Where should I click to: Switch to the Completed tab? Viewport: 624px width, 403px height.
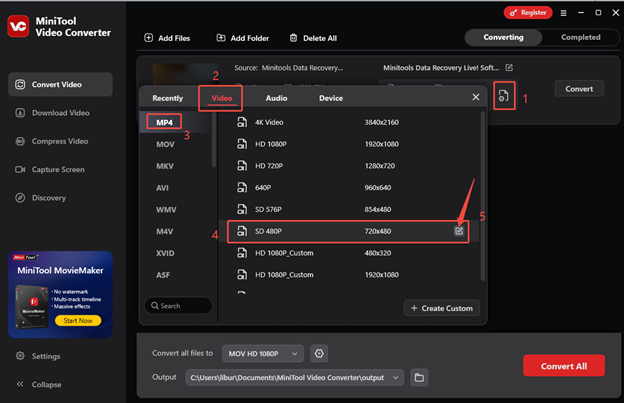[581, 37]
